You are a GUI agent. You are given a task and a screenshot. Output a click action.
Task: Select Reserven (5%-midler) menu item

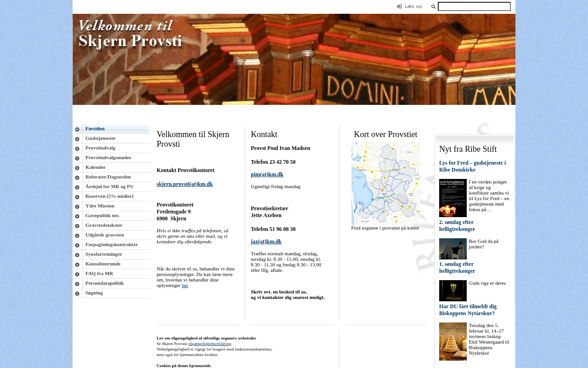click(x=110, y=196)
